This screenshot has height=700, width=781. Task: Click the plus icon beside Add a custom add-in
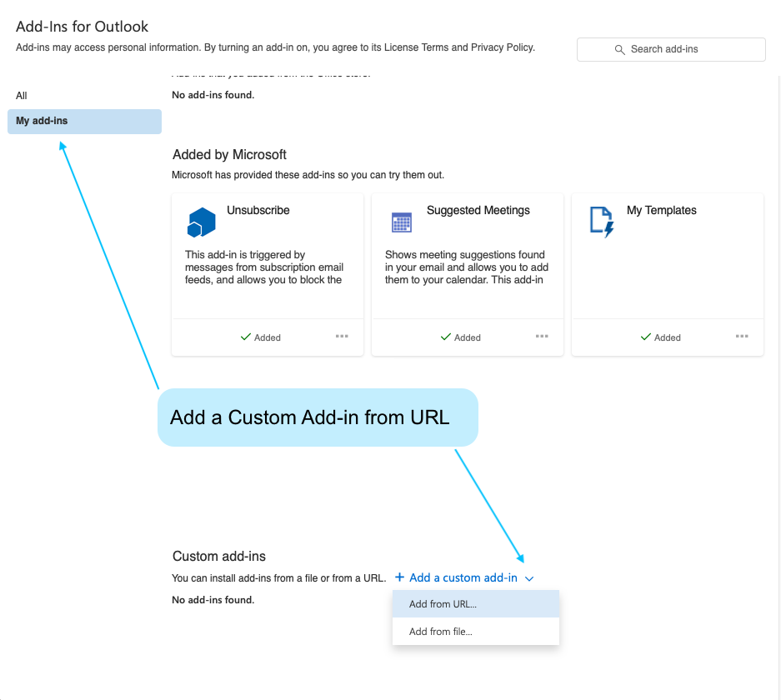399,577
